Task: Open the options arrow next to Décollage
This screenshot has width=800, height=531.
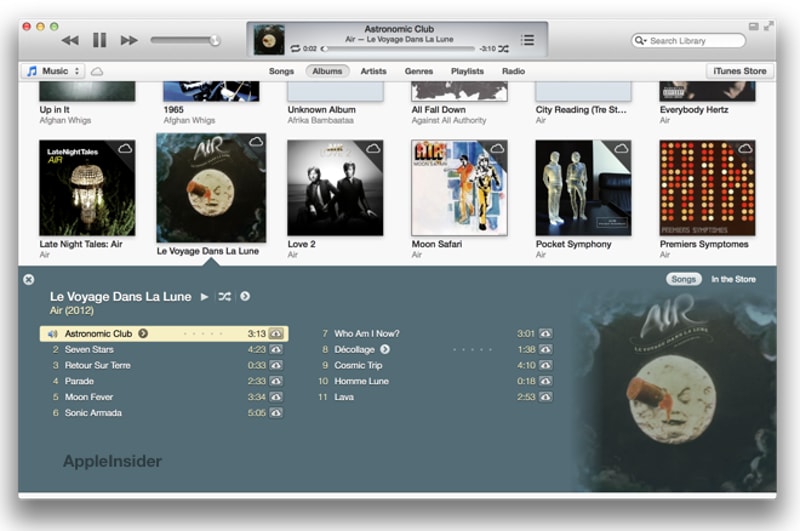Action: coord(385,349)
